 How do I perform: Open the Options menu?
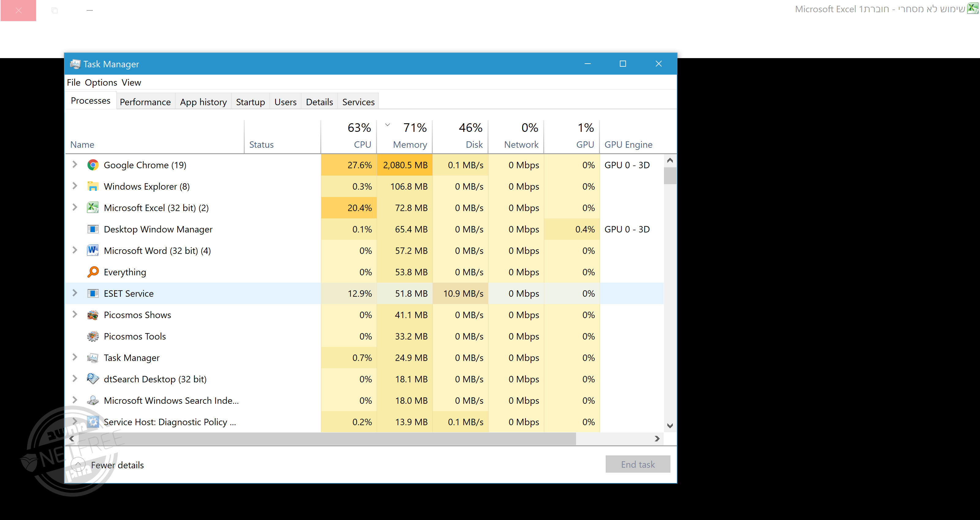point(101,83)
